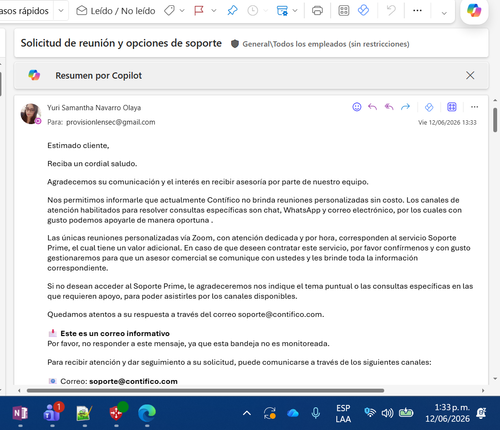
Task: Open the apps icon in message header
Action: (x=452, y=107)
